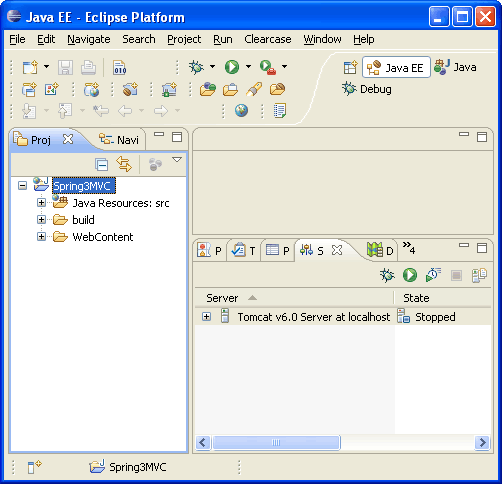Click the Servers view horizontal scrollbar thumb

point(276,443)
